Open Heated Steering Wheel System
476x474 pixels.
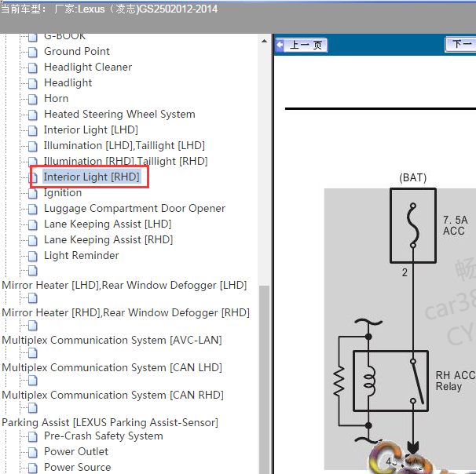click(119, 114)
